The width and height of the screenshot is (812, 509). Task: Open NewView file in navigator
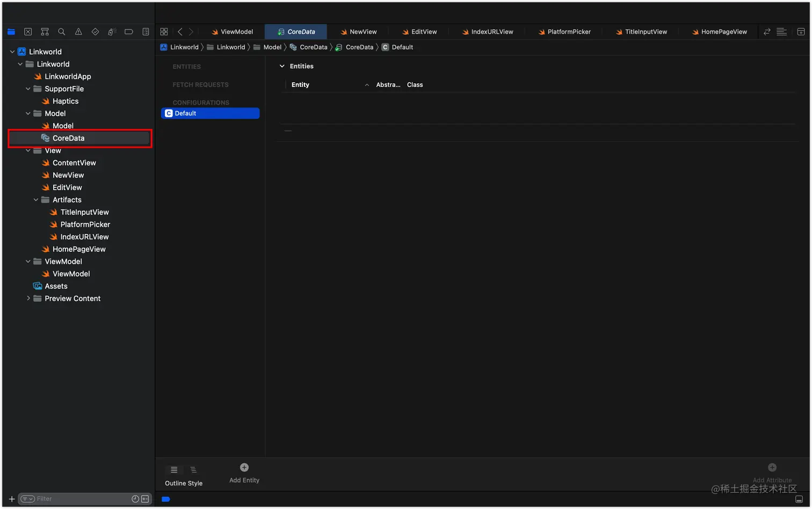[x=63, y=175]
